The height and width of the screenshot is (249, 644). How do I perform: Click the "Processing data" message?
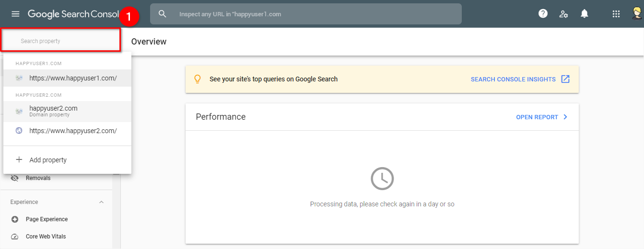[x=382, y=204]
